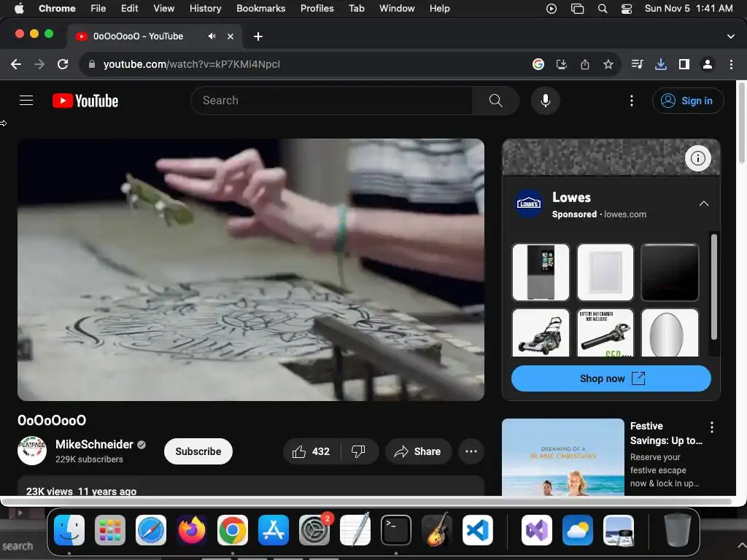Click the page vertical scrollbar
Viewport: 747px width, 560px height.
[x=741, y=124]
